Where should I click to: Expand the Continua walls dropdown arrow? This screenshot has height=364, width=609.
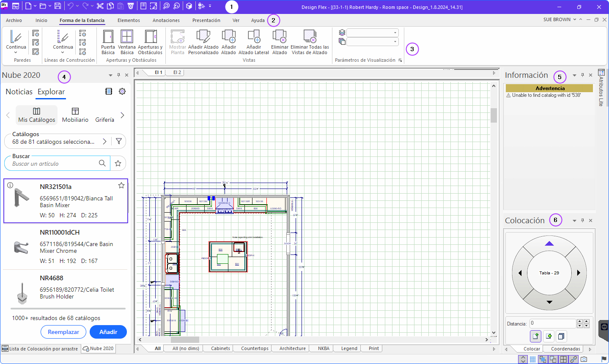16,52
